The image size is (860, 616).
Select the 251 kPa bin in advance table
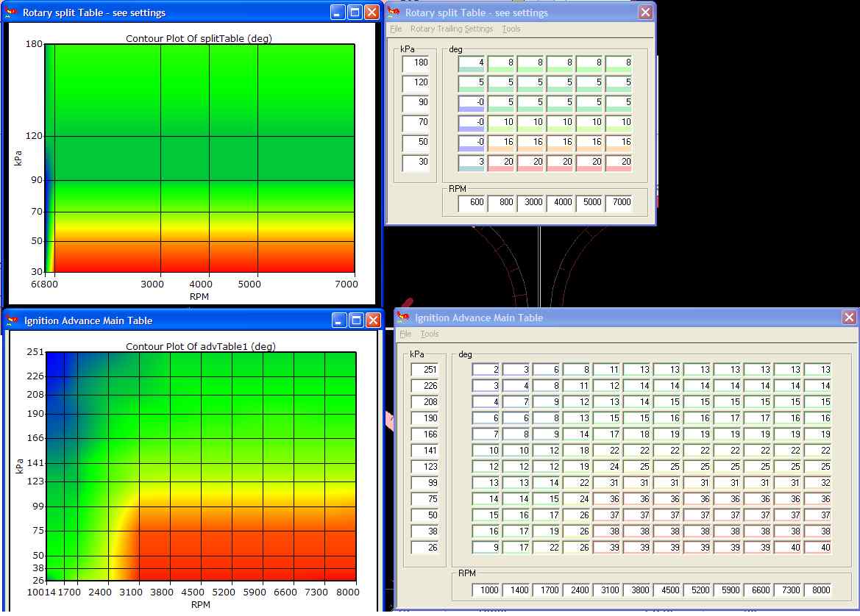coord(425,370)
